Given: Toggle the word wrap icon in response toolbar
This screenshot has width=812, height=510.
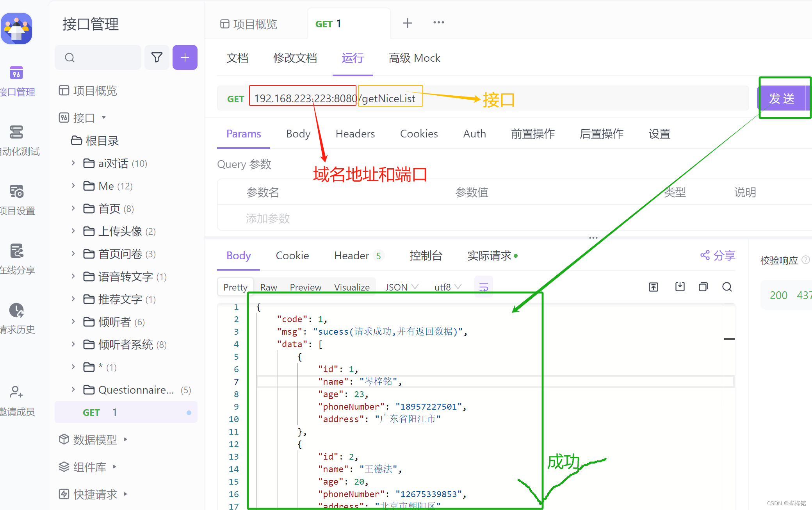Looking at the screenshot, I should (x=483, y=287).
